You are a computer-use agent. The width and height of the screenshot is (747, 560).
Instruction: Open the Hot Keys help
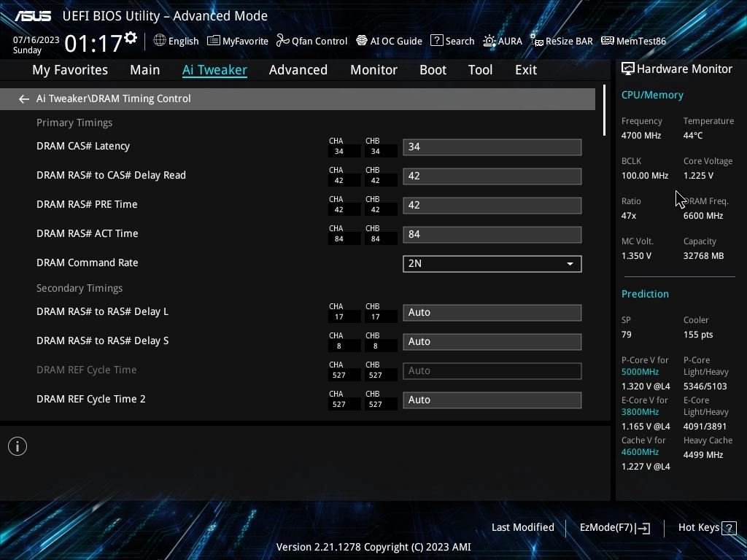point(707,528)
